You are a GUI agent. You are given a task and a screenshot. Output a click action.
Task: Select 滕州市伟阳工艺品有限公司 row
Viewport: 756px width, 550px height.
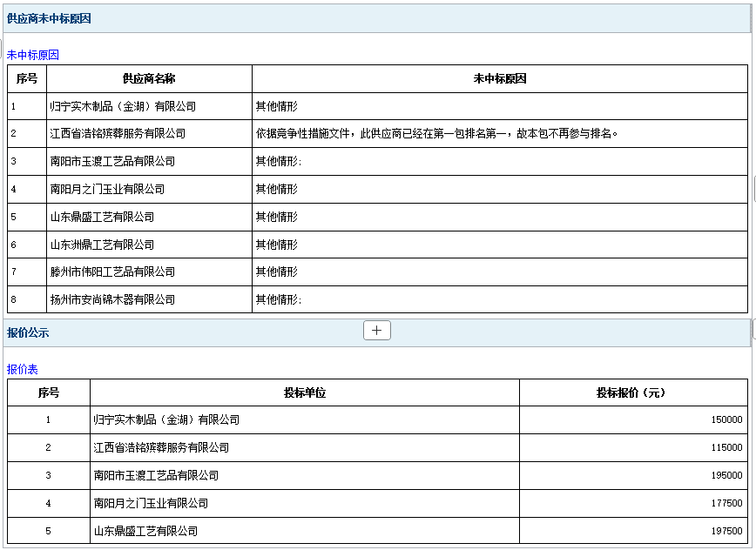click(377, 272)
